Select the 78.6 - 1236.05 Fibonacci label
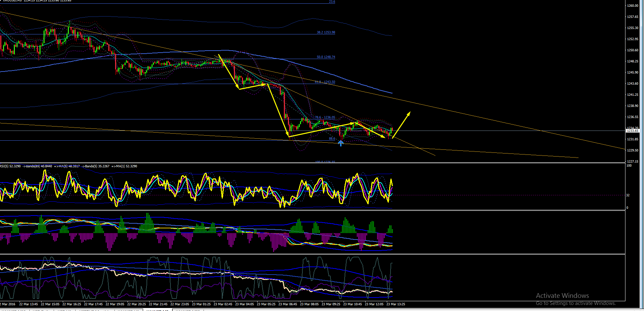Screen dimensions: 644x311 click(x=325, y=117)
